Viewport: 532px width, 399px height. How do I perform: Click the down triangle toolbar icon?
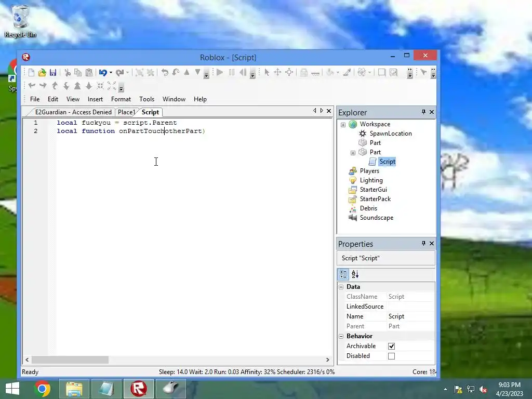click(x=197, y=72)
